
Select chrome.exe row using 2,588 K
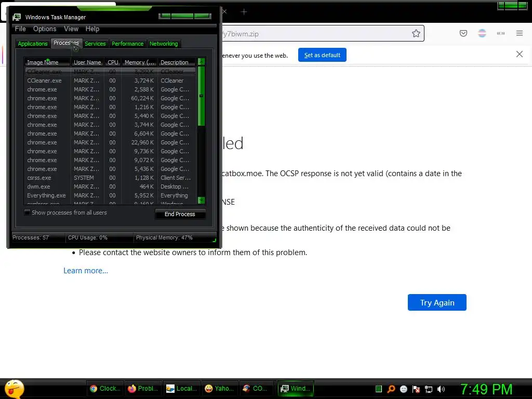coord(110,89)
